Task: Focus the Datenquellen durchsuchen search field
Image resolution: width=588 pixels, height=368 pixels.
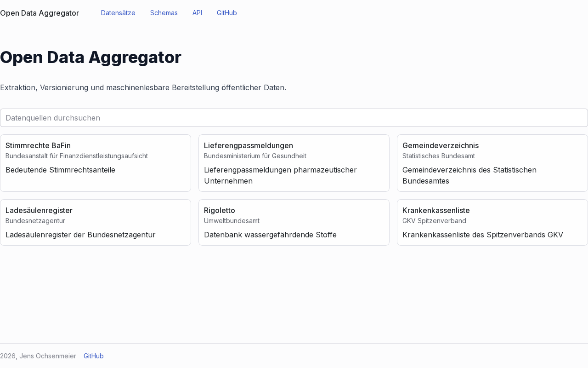Action: click(x=294, y=118)
